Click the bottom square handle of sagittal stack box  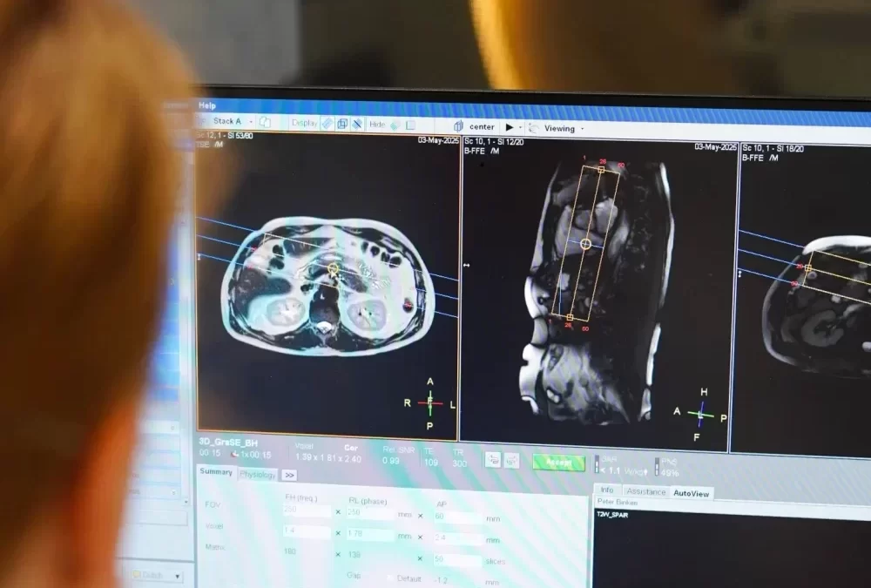click(x=570, y=317)
